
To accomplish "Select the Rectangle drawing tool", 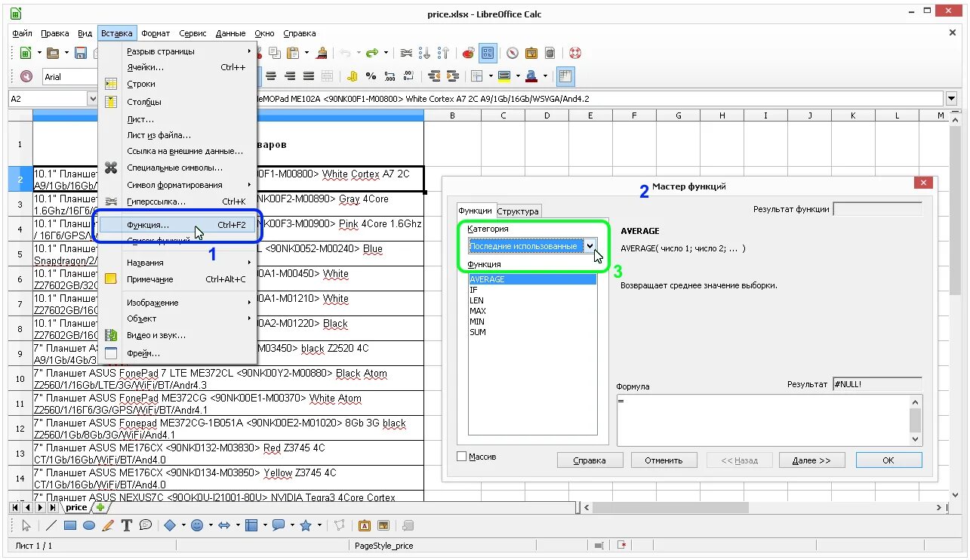I will [x=70, y=525].
